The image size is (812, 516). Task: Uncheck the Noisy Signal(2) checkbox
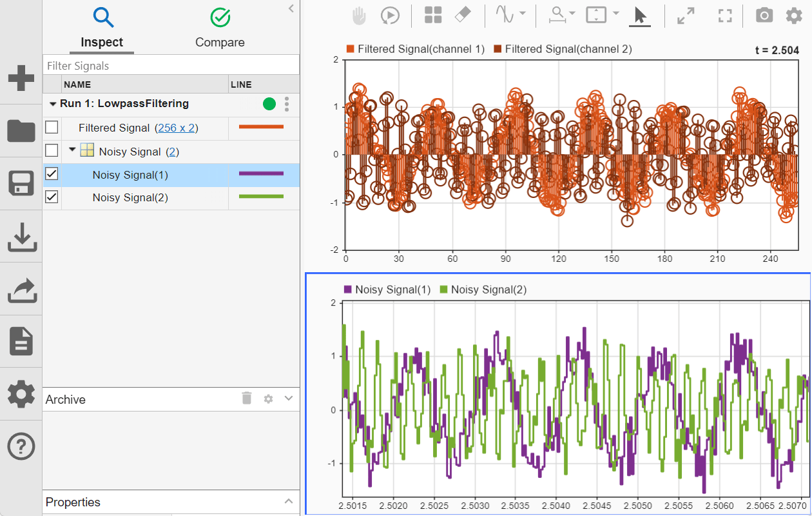52,197
